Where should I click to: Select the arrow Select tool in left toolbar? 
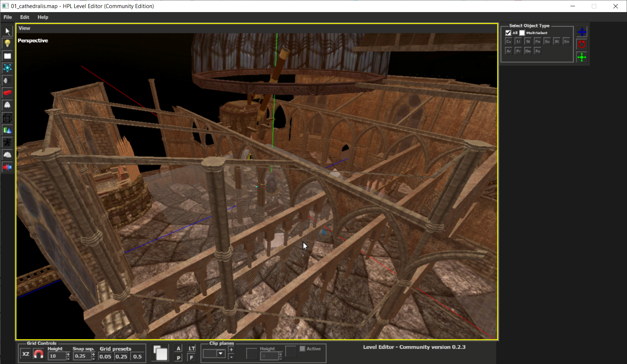pos(7,31)
